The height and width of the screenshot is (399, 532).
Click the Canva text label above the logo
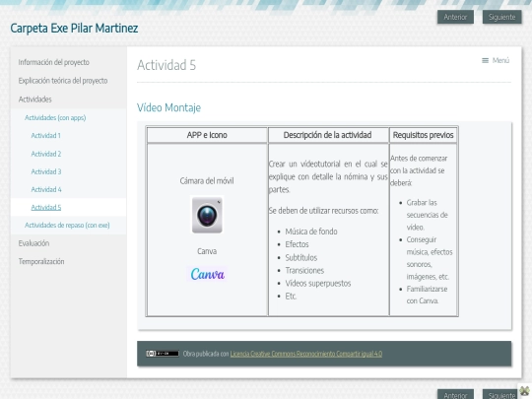pyautogui.click(x=207, y=251)
